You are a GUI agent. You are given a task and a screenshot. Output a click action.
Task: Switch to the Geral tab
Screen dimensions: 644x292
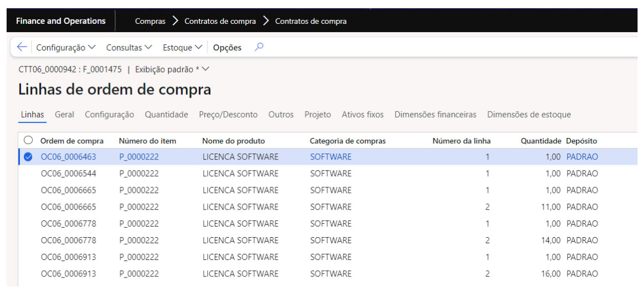coord(64,115)
